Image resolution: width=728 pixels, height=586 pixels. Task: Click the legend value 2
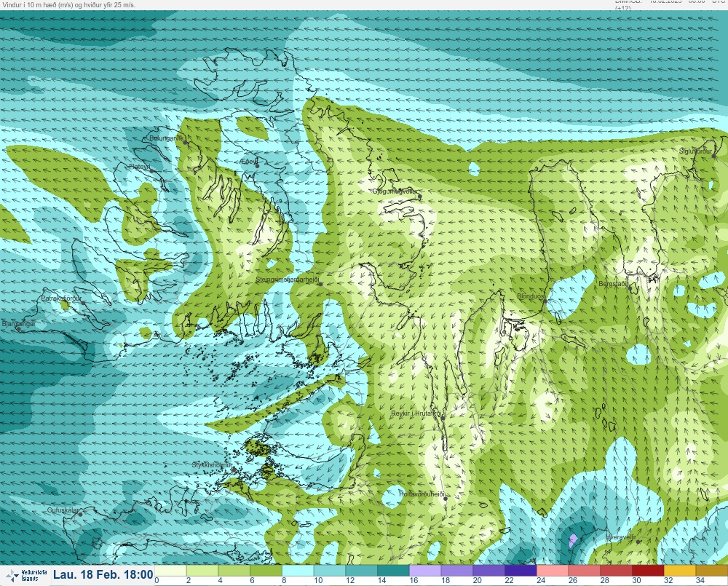click(188, 580)
